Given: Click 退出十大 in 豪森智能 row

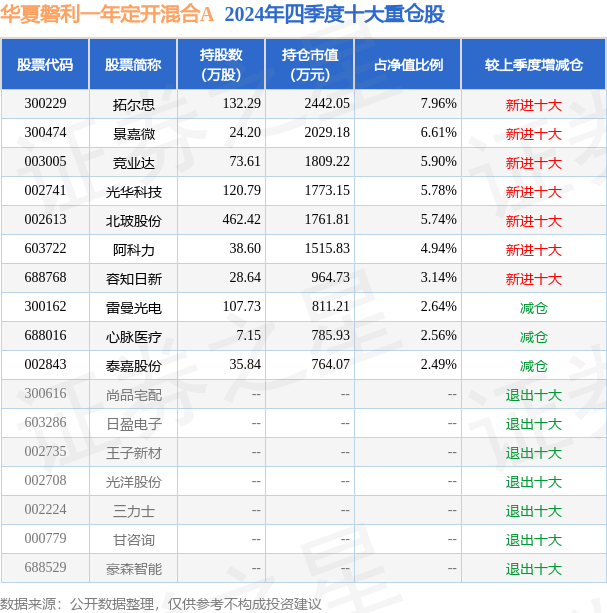Looking at the screenshot, I should pyautogui.click(x=534, y=568).
